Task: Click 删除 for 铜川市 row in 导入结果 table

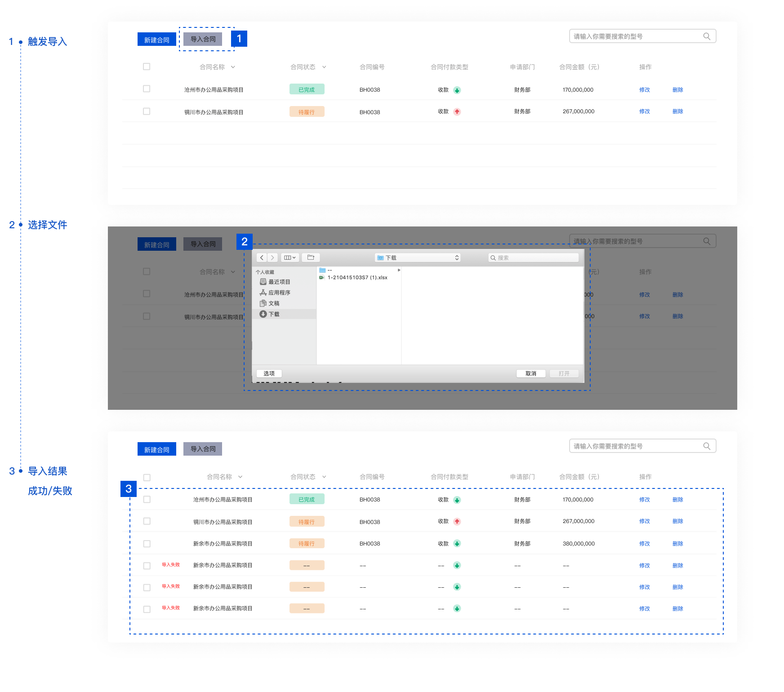Action: [678, 521]
